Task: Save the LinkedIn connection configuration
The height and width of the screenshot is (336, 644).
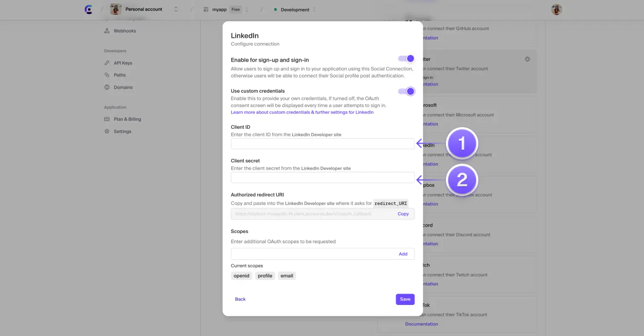Action: point(405,299)
